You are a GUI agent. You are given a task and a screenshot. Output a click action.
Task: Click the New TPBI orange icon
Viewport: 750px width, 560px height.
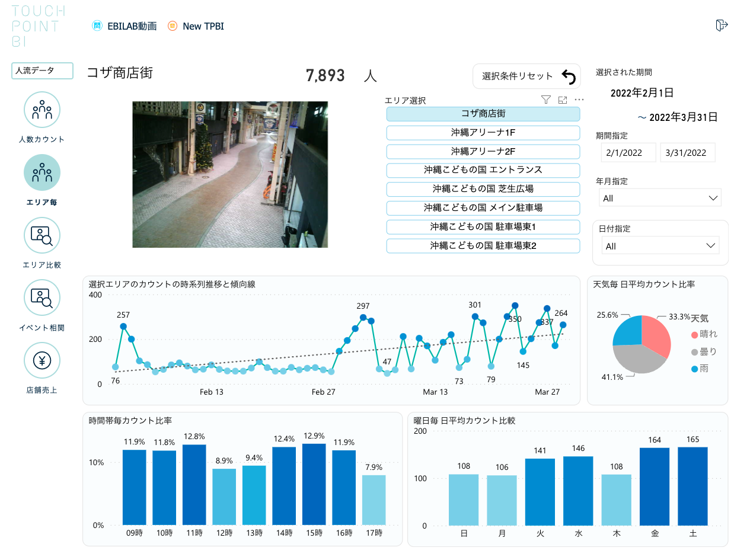(173, 26)
